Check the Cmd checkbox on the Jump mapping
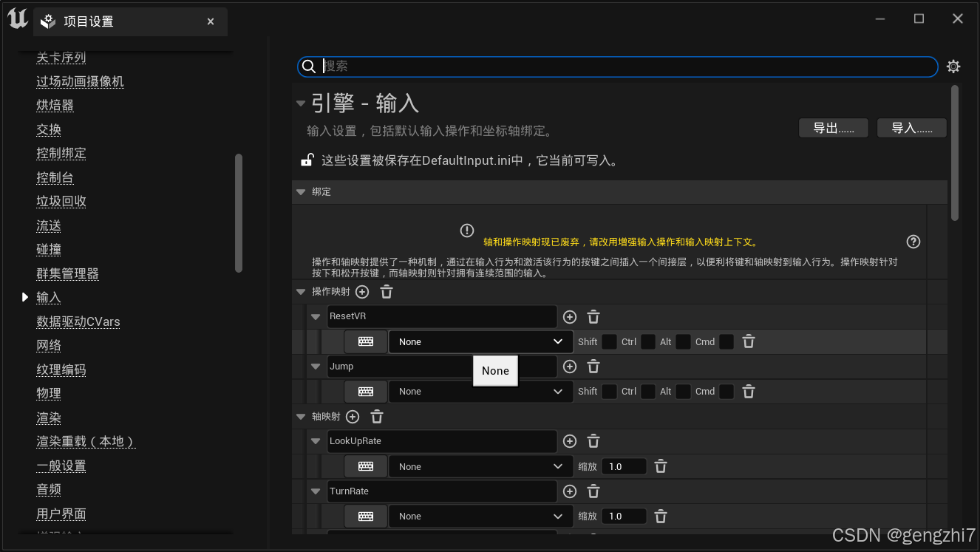Viewport: 980px width, 552px height. (x=726, y=391)
